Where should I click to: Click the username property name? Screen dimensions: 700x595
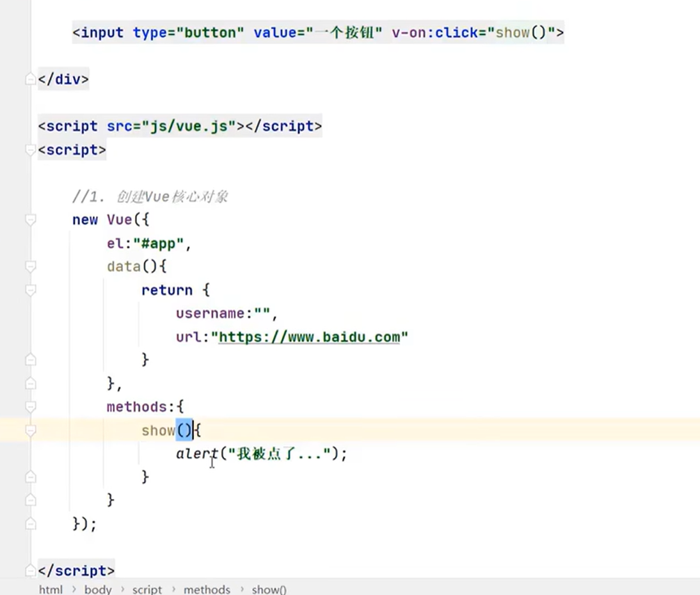coord(210,313)
